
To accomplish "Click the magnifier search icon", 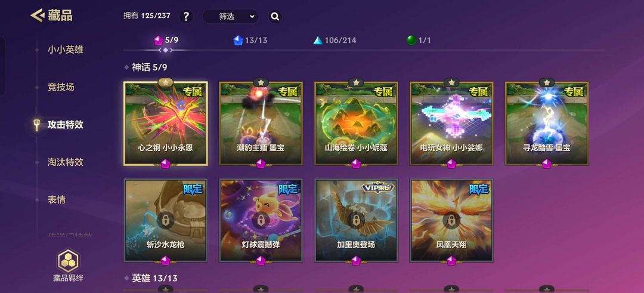I will tap(275, 17).
